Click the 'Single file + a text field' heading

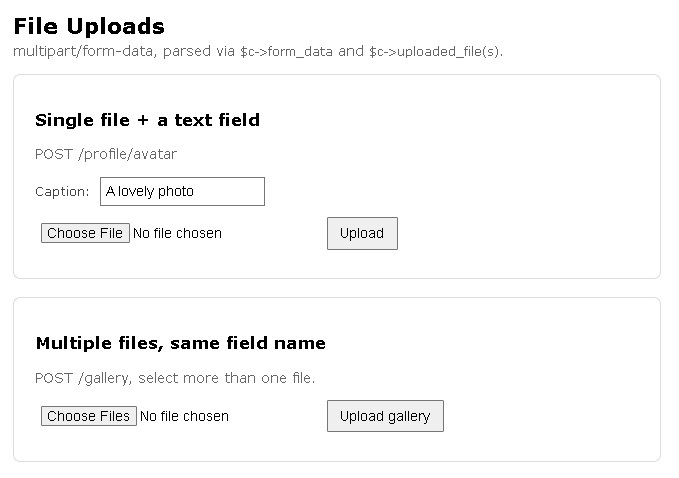pyautogui.click(x=148, y=120)
